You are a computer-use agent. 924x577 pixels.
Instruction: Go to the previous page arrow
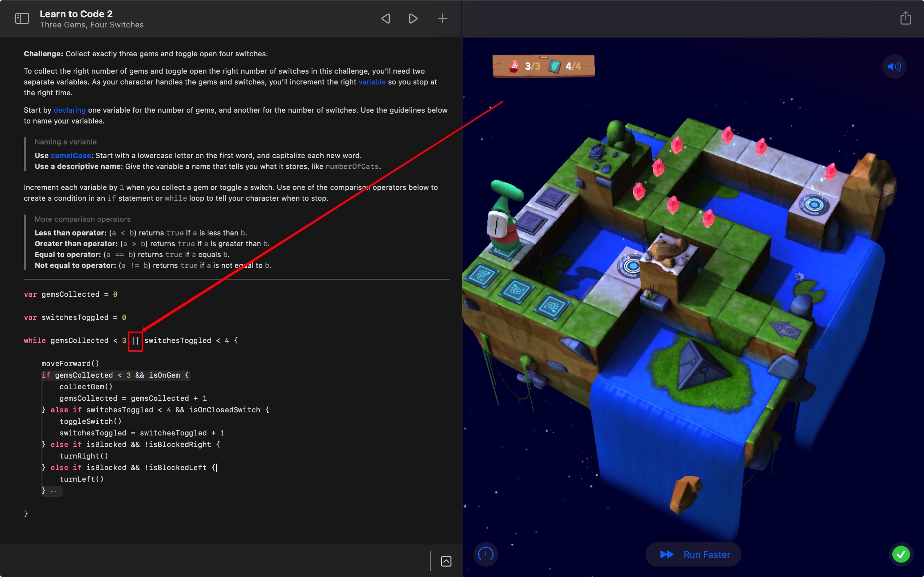[385, 18]
